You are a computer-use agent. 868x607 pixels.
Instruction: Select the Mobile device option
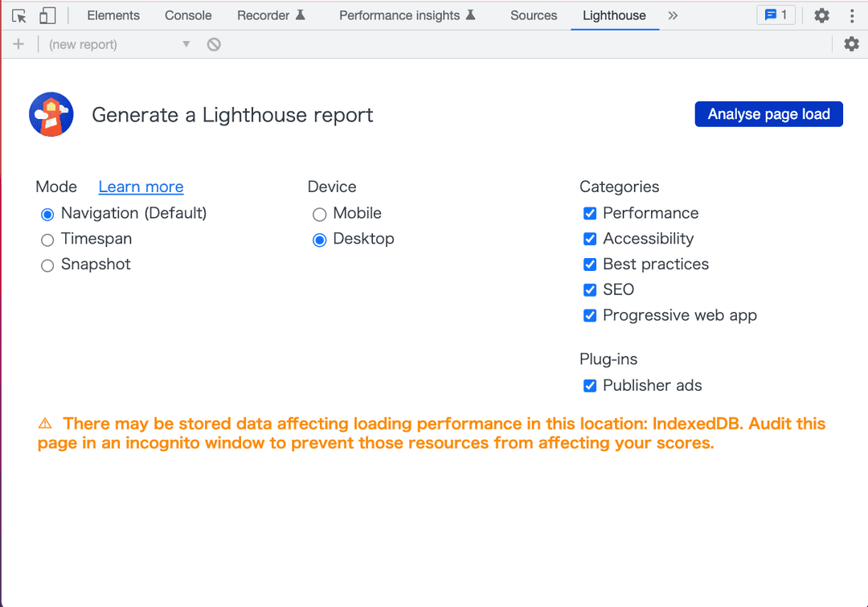(x=320, y=214)
